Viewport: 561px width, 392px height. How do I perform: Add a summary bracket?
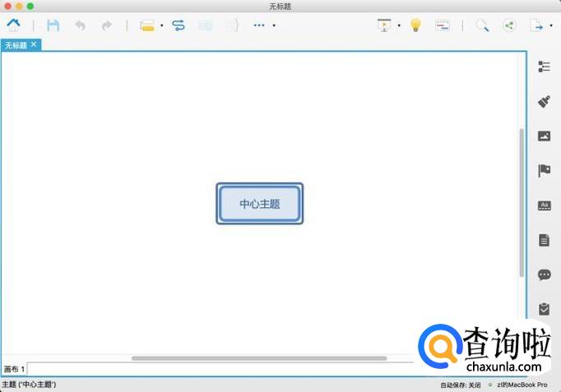click(x=232, y=25)
